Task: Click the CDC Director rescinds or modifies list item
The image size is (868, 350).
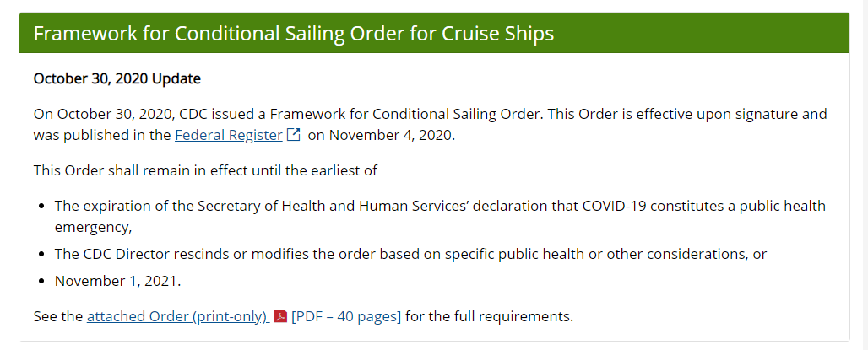Action: pyautogui.click(x=410, y=255)
